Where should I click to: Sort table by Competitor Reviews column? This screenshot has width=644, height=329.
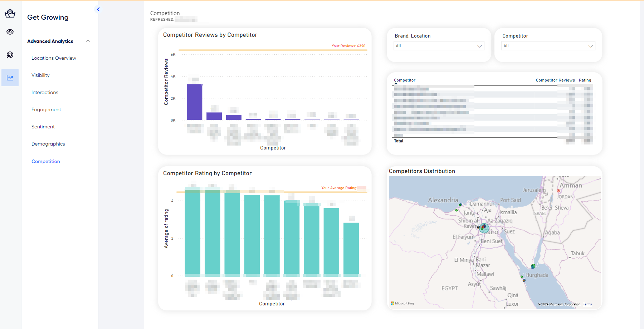click(555, 80)
